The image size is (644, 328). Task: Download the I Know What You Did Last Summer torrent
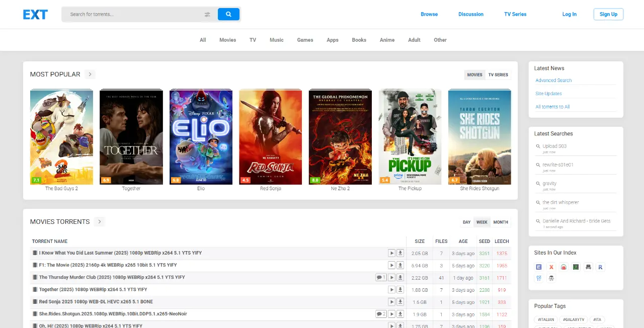pyautogui.click(x=400, y=253)
